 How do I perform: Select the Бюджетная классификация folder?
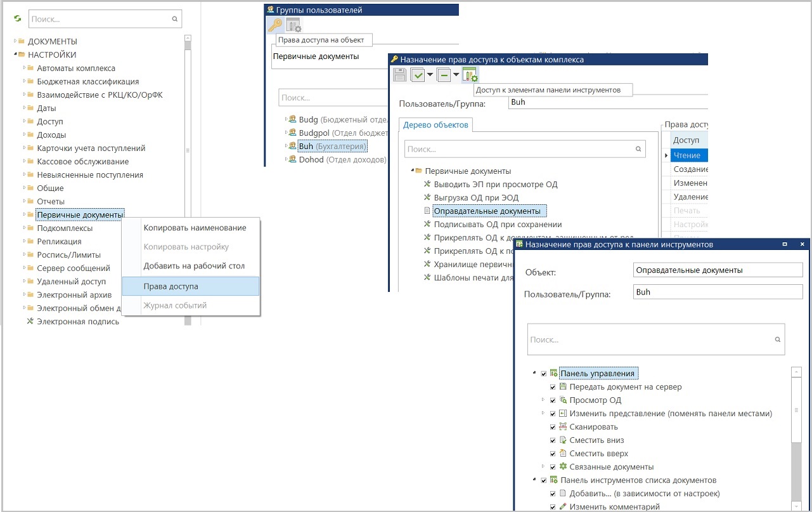[x=87, y=81]
